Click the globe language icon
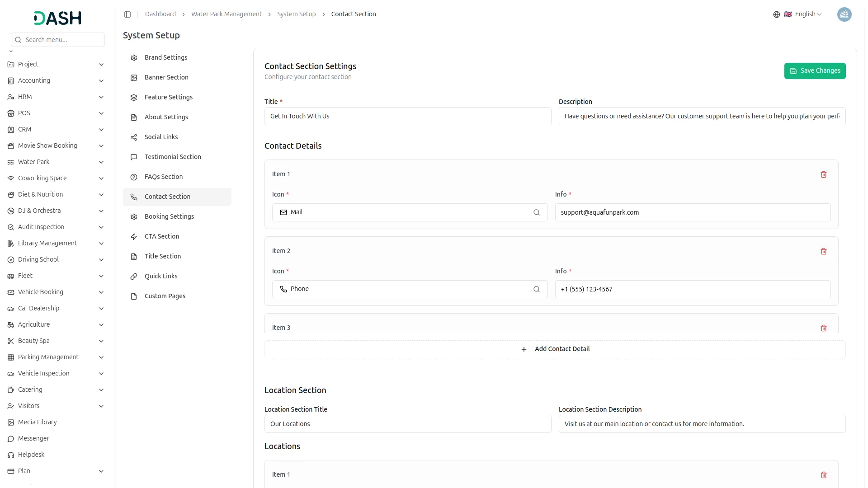Viewport: 868px width, 488px height. (776, 14)
